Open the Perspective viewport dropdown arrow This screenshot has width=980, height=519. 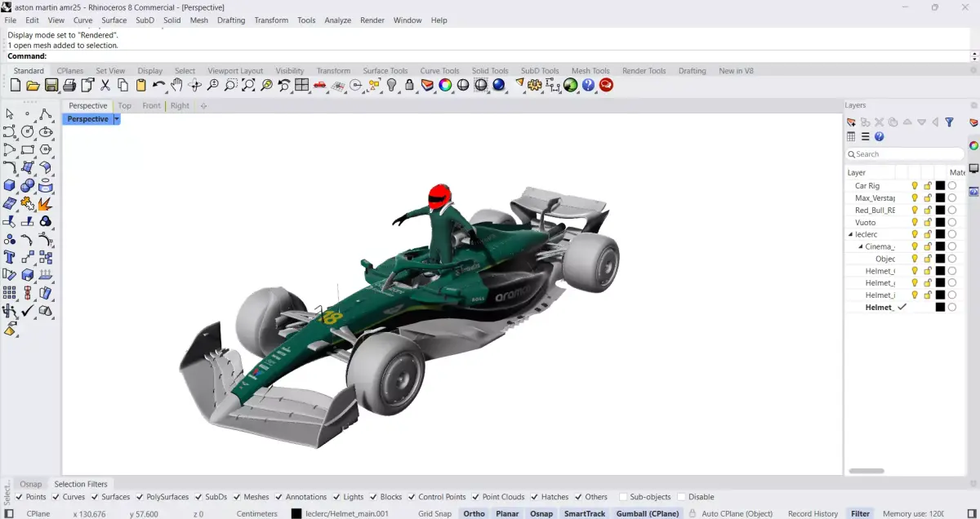coord(117,119)
